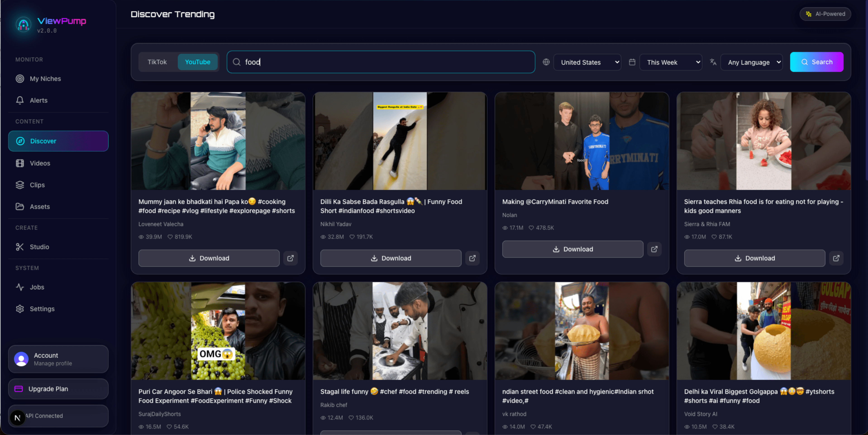Open the Rasgulla video in external tab

coord(472,258)
